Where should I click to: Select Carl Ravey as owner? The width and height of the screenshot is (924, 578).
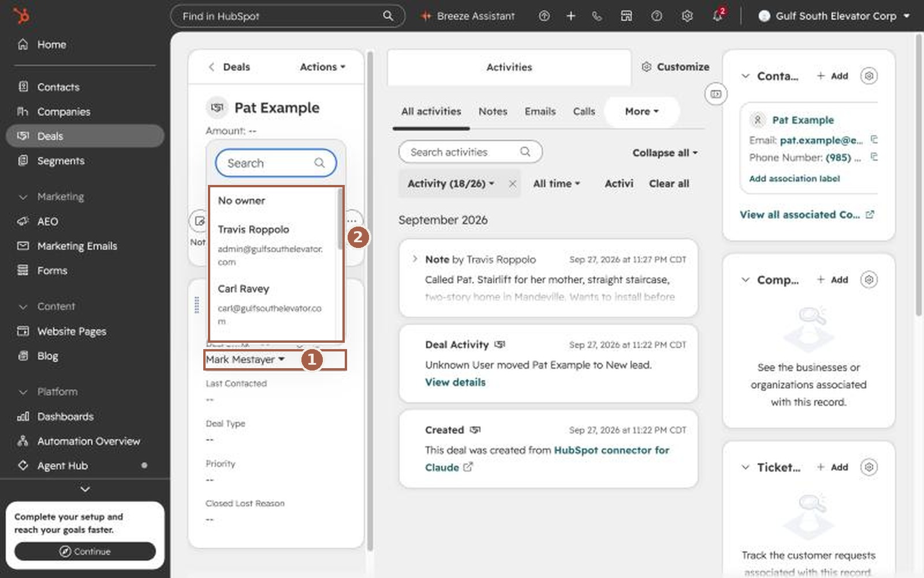(272, 304)
